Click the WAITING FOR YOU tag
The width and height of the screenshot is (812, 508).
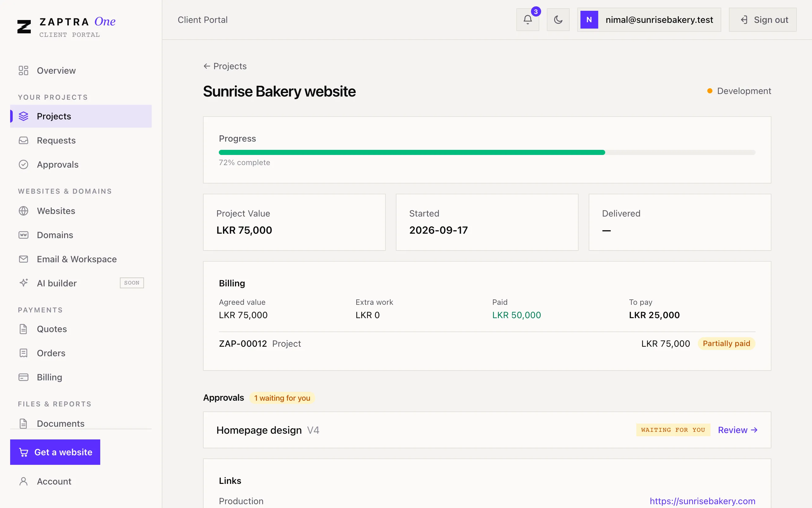673,430
